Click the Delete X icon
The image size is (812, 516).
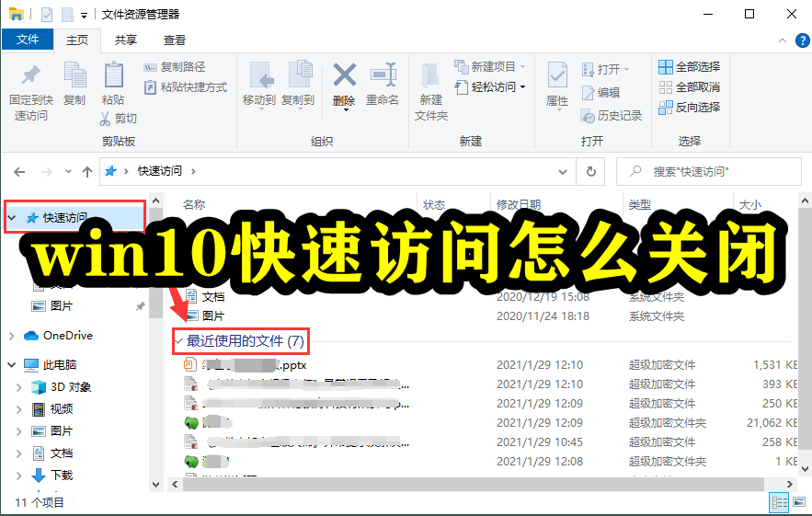344,75
